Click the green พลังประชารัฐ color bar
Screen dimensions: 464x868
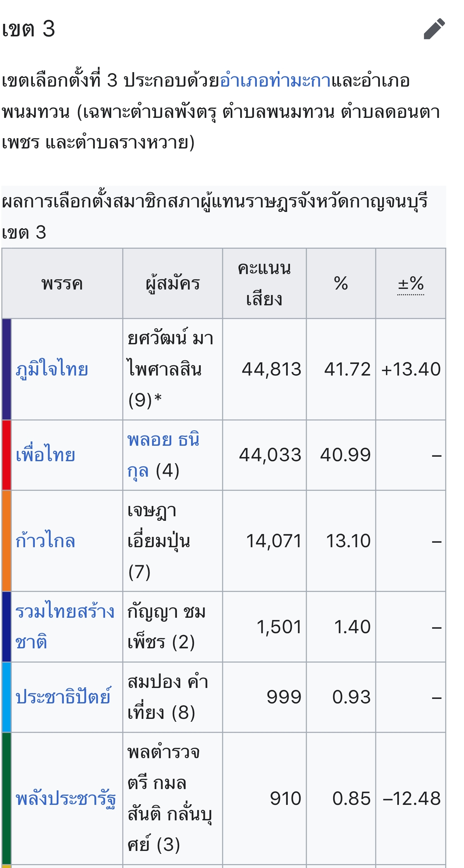[7, 798]
